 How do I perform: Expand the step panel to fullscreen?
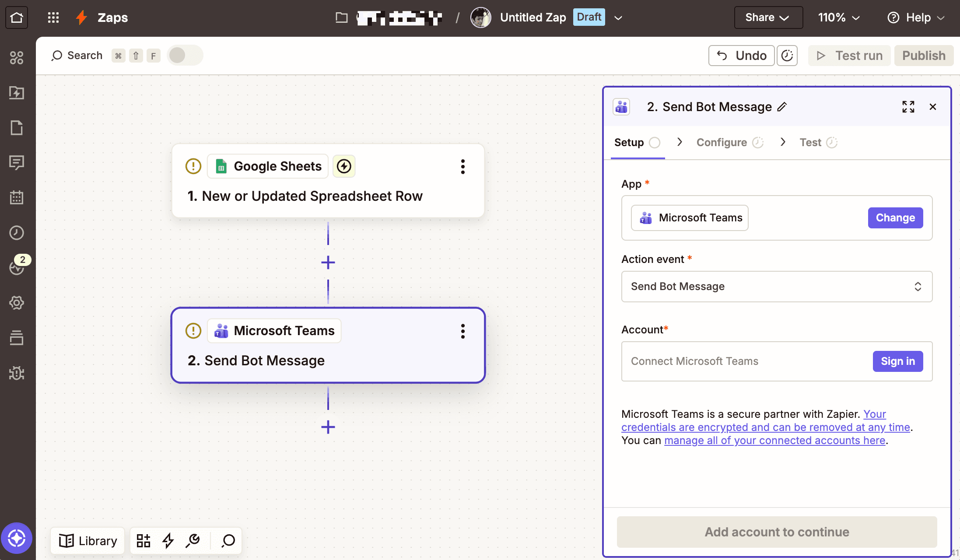[x=908, y=107]
